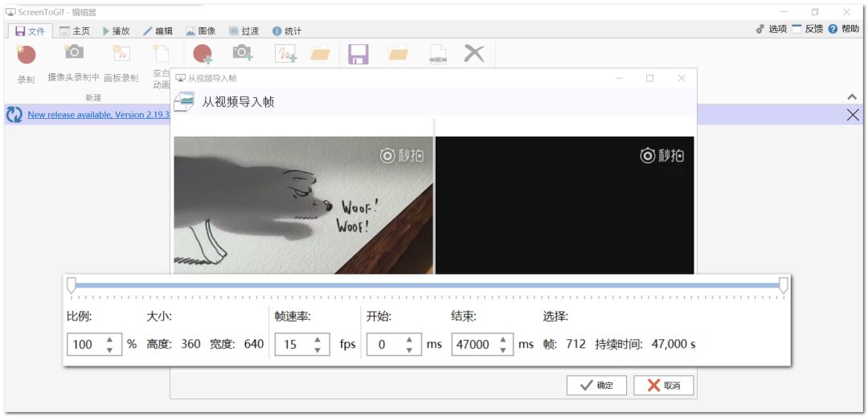Open the New release available link
The width and height of the screenshot is (868, 417).
98,114
